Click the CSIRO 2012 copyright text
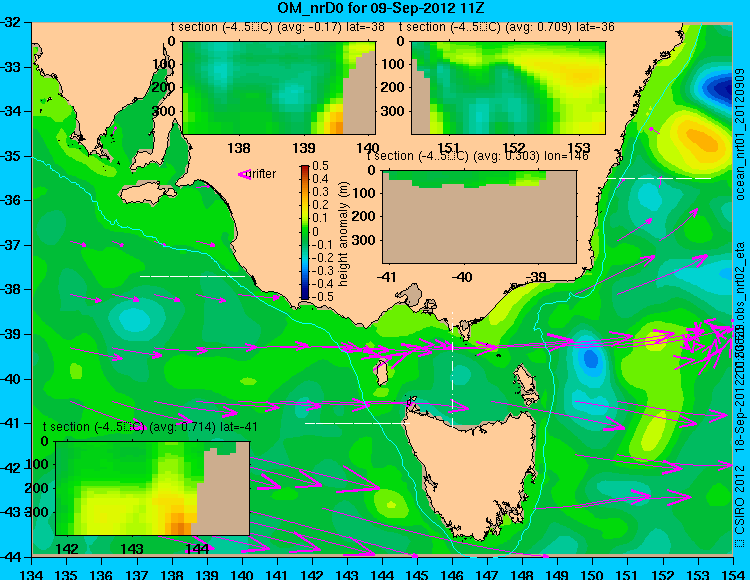The height and width of the screenshot is (580, 750). pos(740,506)
